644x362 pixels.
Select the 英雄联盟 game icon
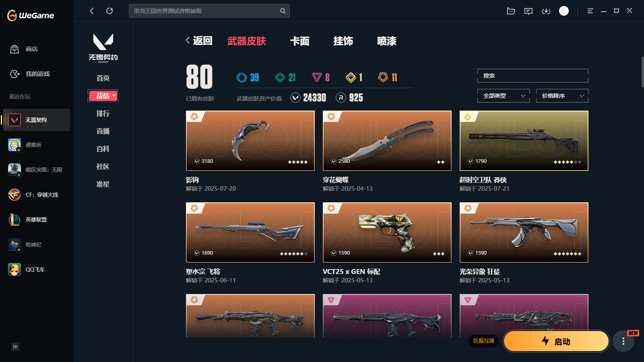[14, 220]
